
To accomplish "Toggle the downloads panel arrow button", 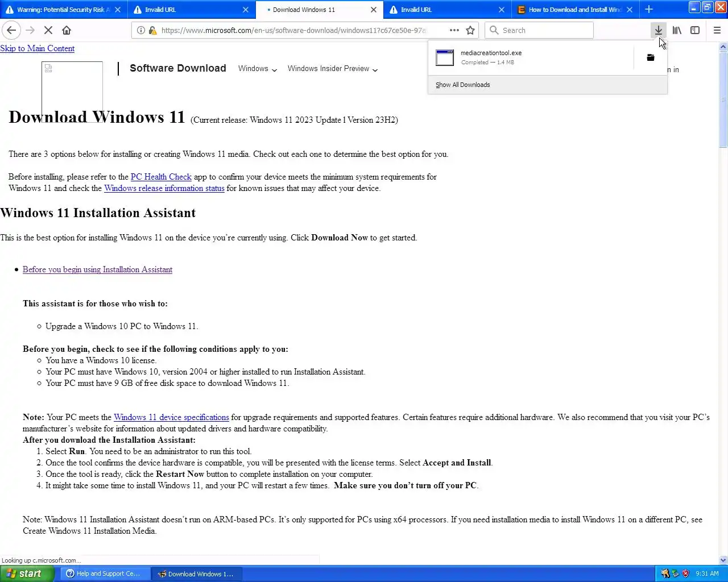I will 658,30.
